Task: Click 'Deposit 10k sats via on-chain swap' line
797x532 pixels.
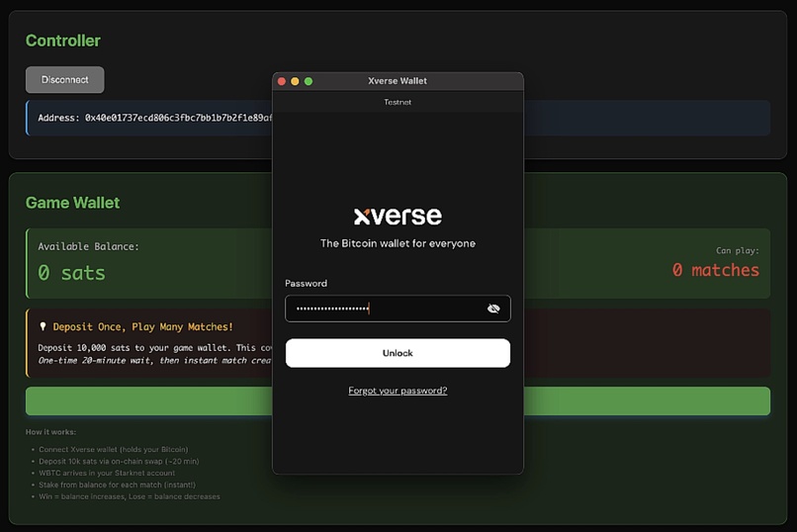Action: (x=119, y=462)
